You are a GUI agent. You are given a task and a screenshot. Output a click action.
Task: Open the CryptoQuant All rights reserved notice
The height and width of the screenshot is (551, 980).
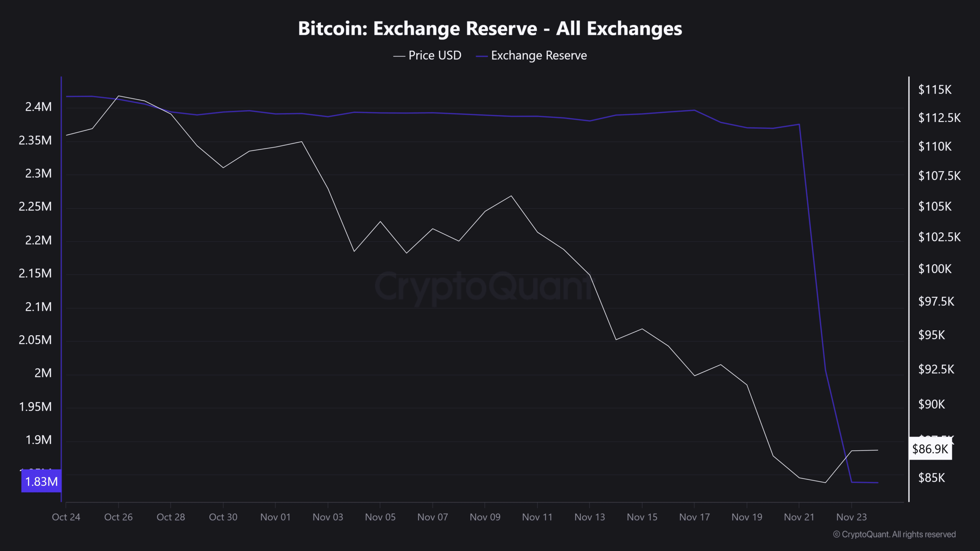click(894, 534)
